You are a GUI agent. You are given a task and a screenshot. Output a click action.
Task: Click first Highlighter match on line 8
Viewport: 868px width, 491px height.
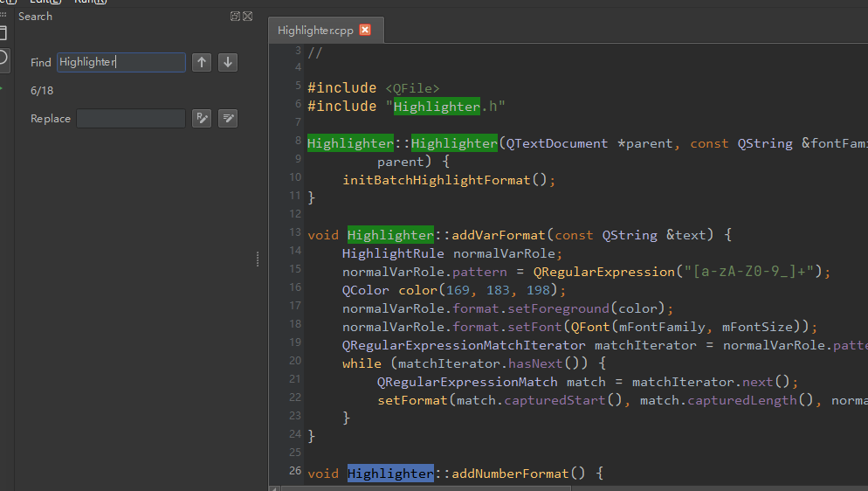point(350,143)
